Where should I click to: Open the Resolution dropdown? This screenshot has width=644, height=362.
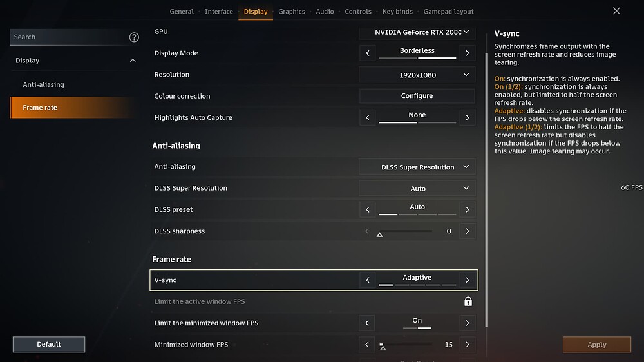[417, 75]
